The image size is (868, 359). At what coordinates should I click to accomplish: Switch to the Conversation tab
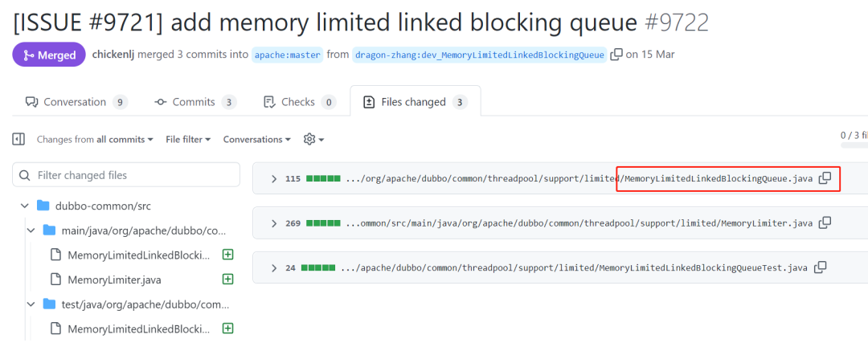pos(76,102)
